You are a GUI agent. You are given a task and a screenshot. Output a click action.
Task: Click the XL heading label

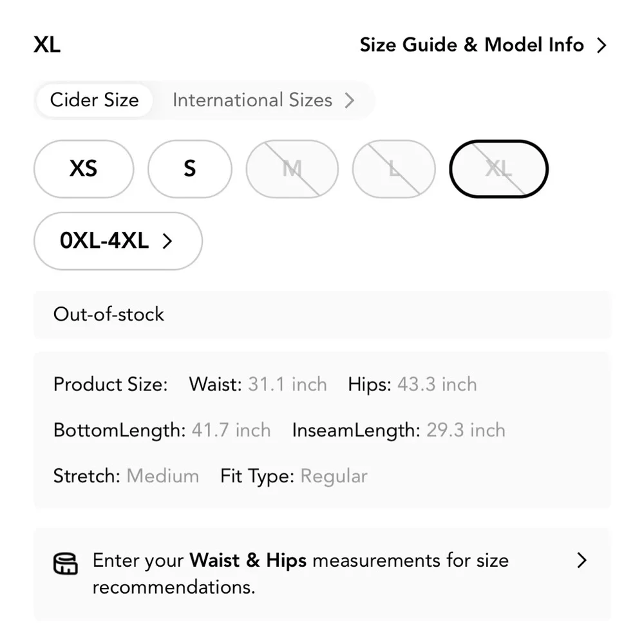pyautogui.click(x=47, y=46)
